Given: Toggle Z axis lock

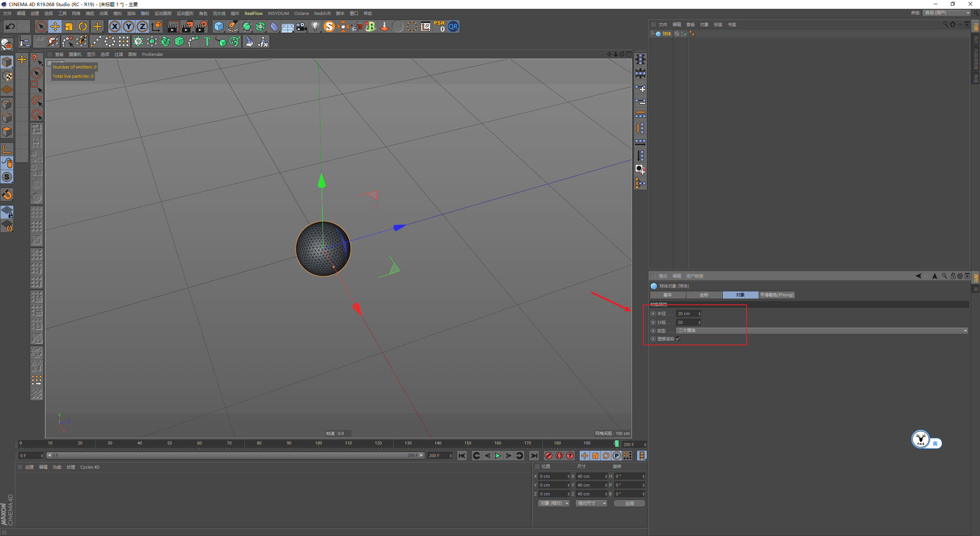Looking at the screenshot, I should tap(142, 27).
